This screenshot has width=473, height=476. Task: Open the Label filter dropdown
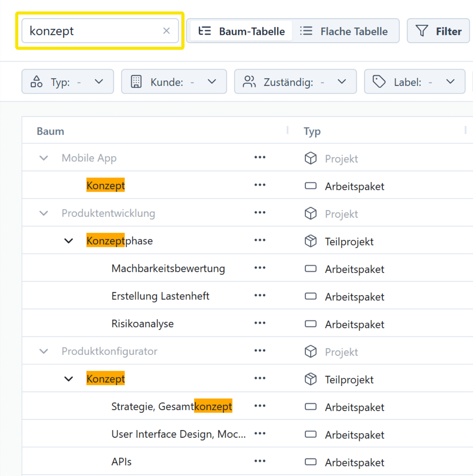(414, 82)
